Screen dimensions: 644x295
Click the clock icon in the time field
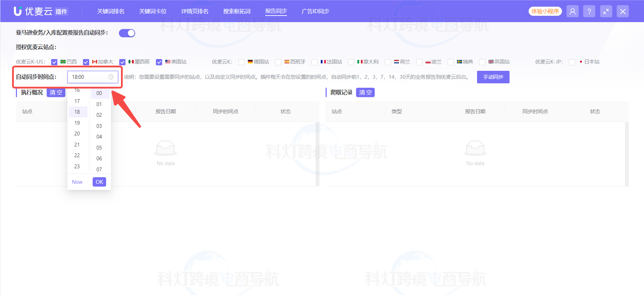tap(111, 77)
